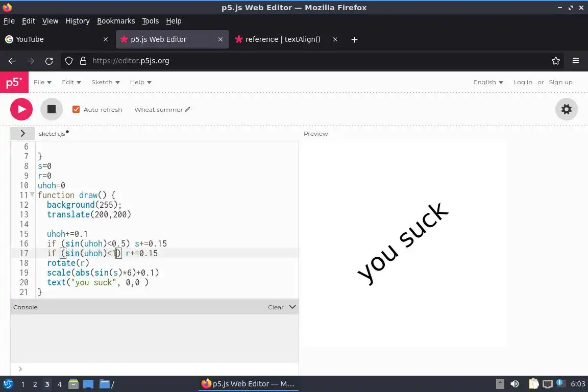Click the network monitor tray icon
The height and width of the screenshot is (392, 588).
pos(548,384)
